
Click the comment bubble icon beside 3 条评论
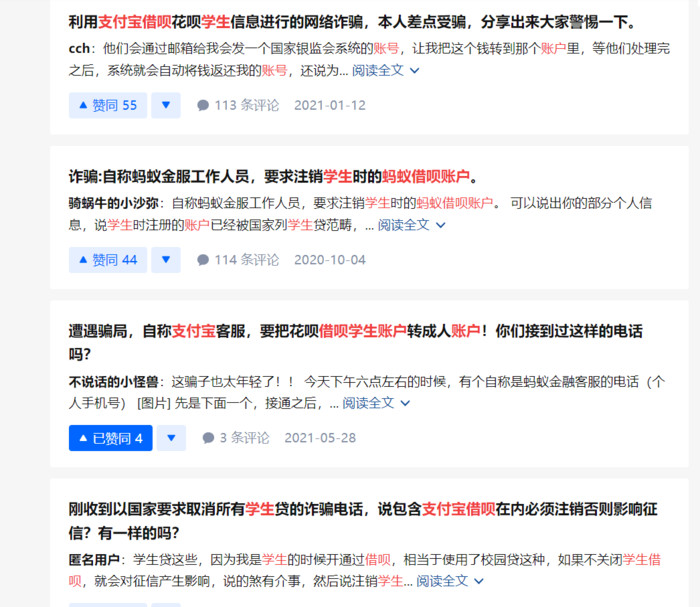pyautogui.click(x=208, y=438)
